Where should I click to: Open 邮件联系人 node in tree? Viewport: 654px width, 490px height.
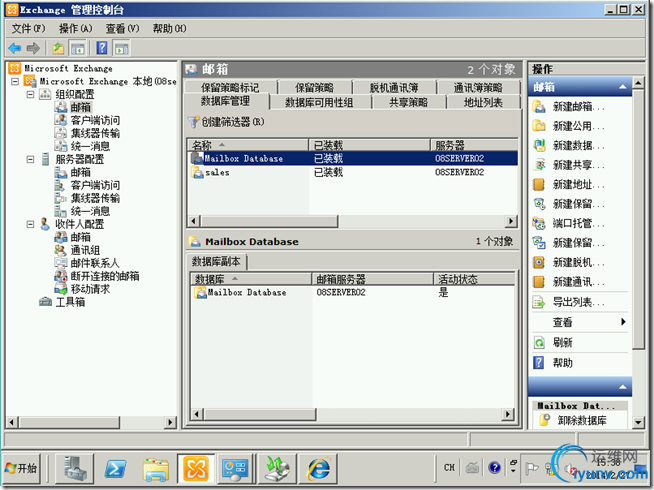(95, 263)
